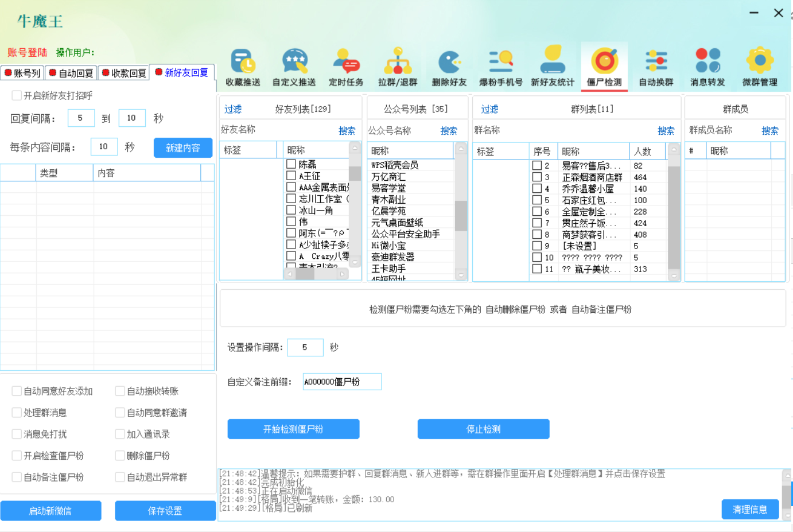Open the 微群管理 tool

pyautogui.click(x=760, y=67)
